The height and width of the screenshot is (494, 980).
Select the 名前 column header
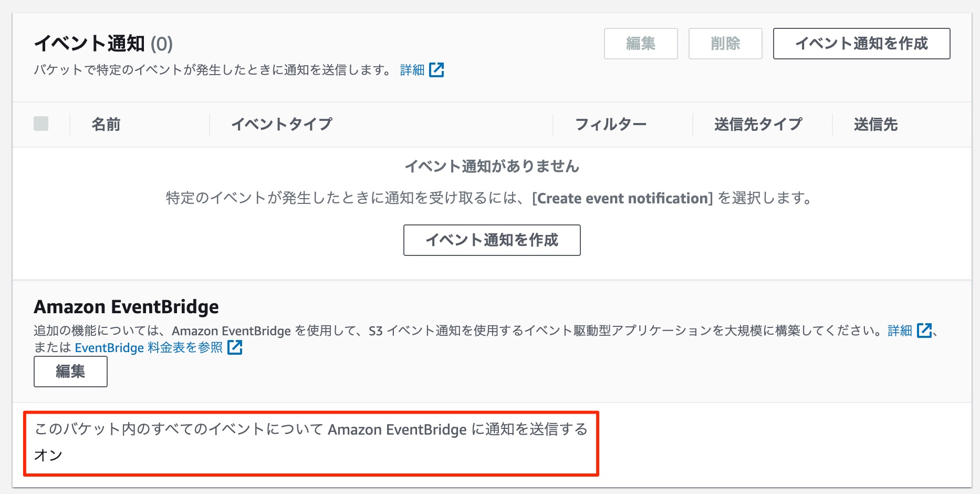click(107, 124)
